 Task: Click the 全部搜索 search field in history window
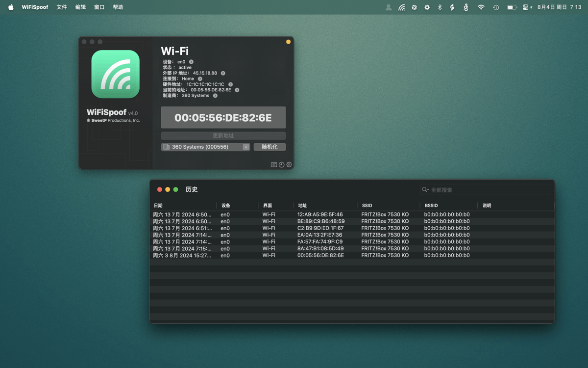tap(485, 190)
